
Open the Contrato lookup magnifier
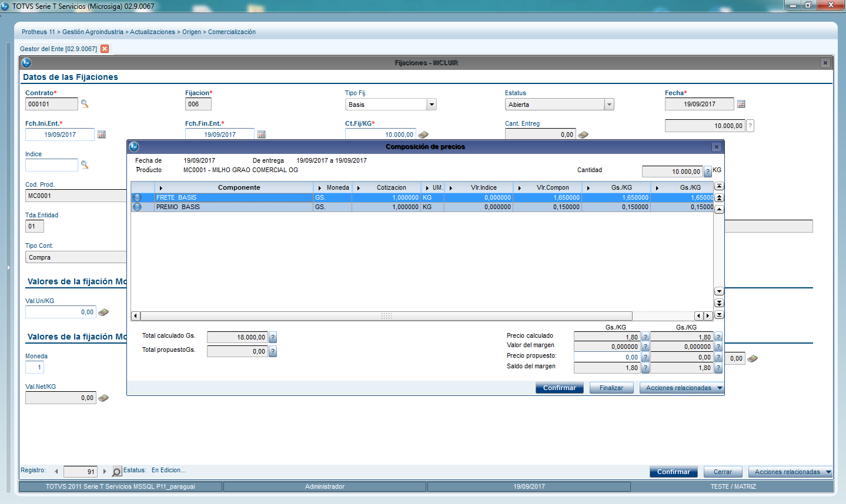[x=85, y=104]
